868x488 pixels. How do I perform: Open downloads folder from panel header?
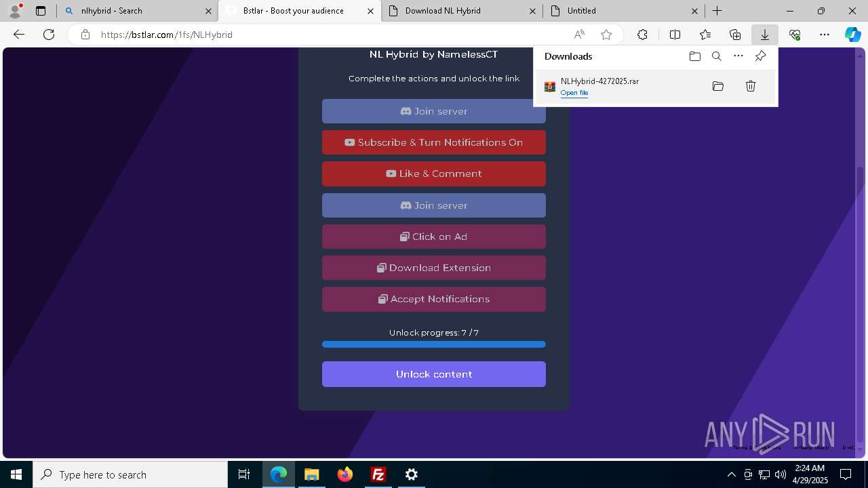[x=694, y=56]
